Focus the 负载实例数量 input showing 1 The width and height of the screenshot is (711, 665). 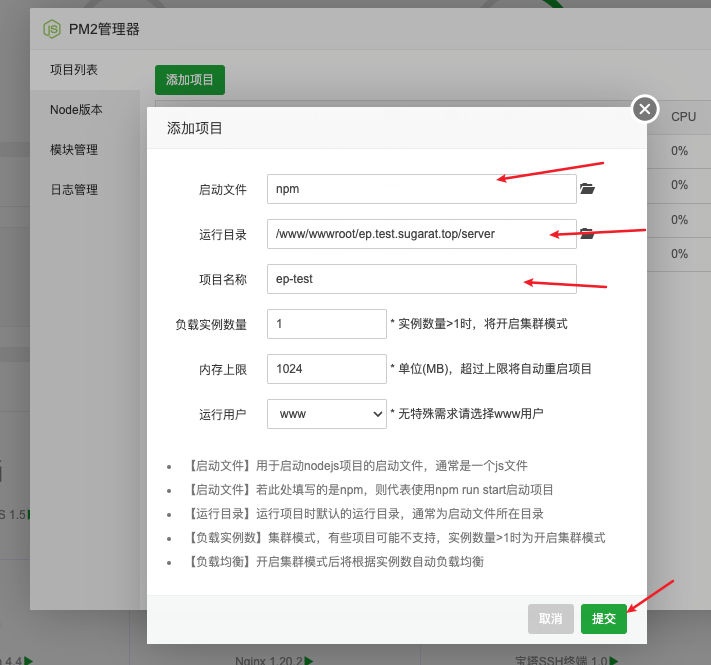[326, 324]
